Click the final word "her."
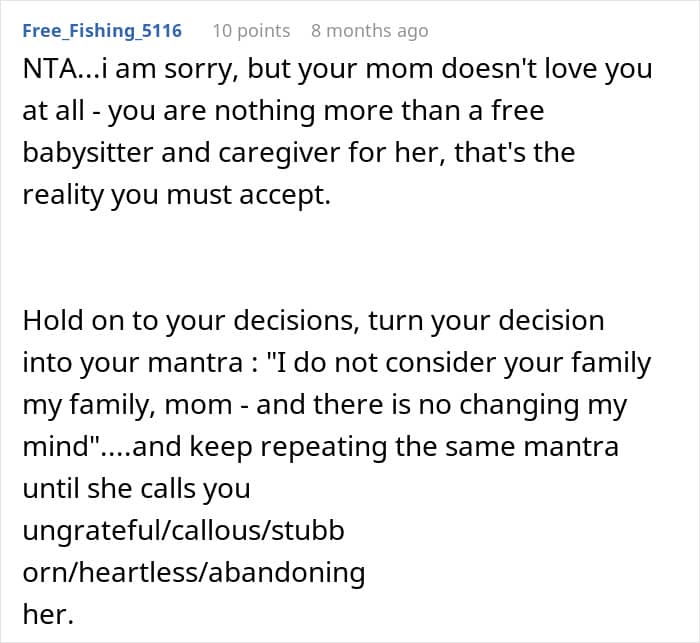This screenshot has width=700, height=643. click(x=48, y=615)
